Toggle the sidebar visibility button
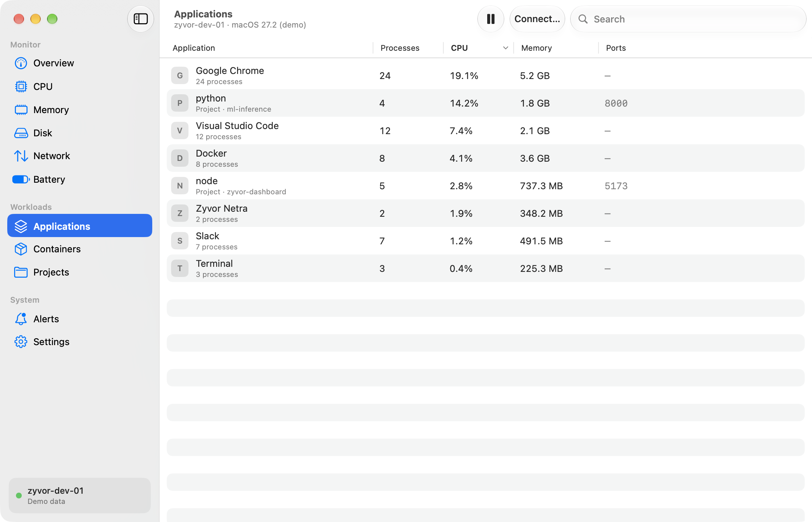Viewport: 812px width, 522px height. [141, 19]
